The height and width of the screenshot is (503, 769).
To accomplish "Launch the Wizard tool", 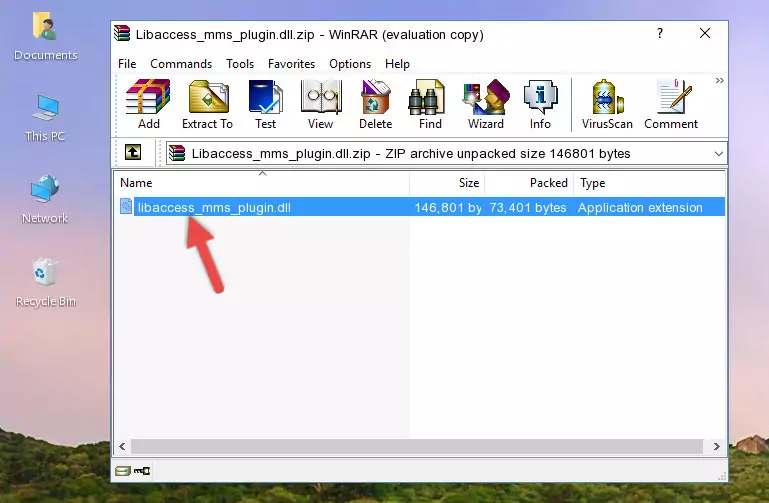I will coord(486,104).
